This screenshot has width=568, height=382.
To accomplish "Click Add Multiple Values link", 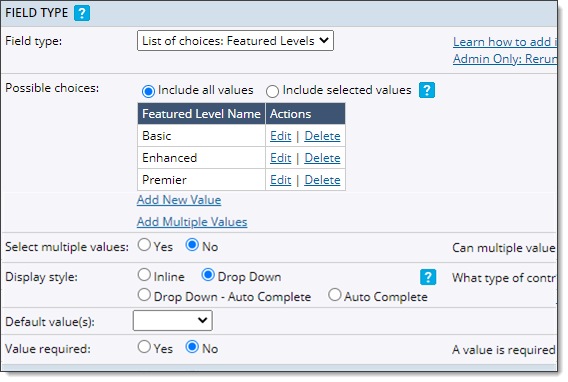I will tap(192, 222).
